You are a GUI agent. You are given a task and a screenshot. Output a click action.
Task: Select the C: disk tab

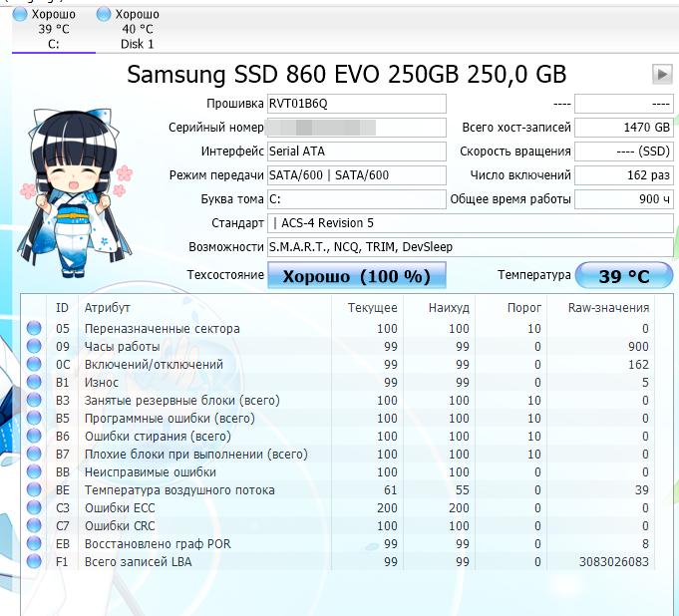pos(54,29)
